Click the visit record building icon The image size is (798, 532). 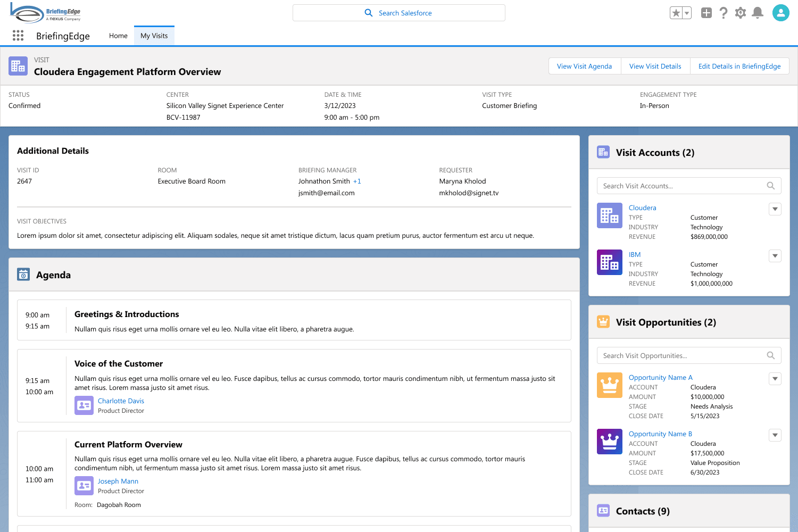18,66
